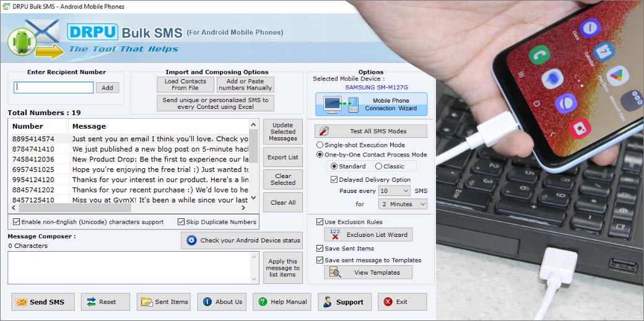
Task: Tap the green phone app on the mobile screen
Action: (539, 54)
